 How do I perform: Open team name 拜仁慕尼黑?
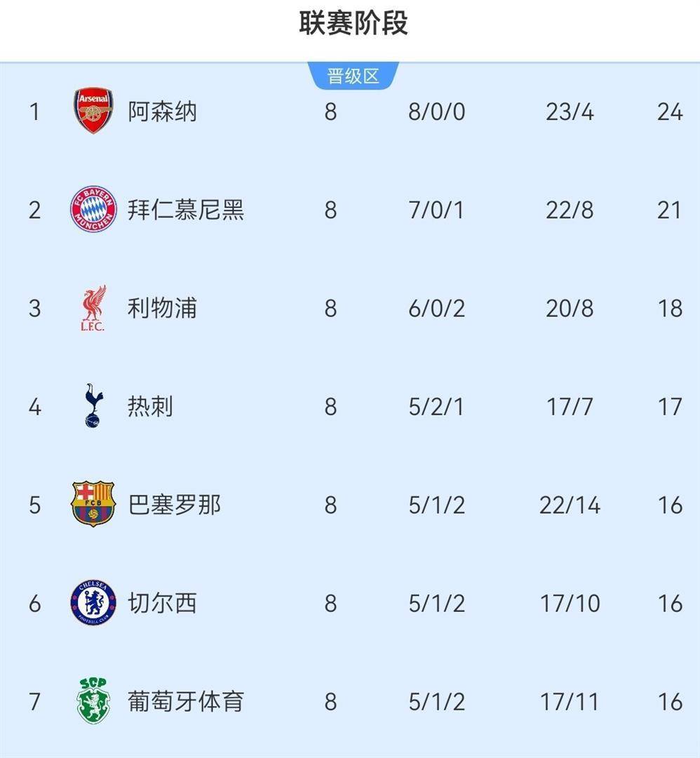pos(186,210)
